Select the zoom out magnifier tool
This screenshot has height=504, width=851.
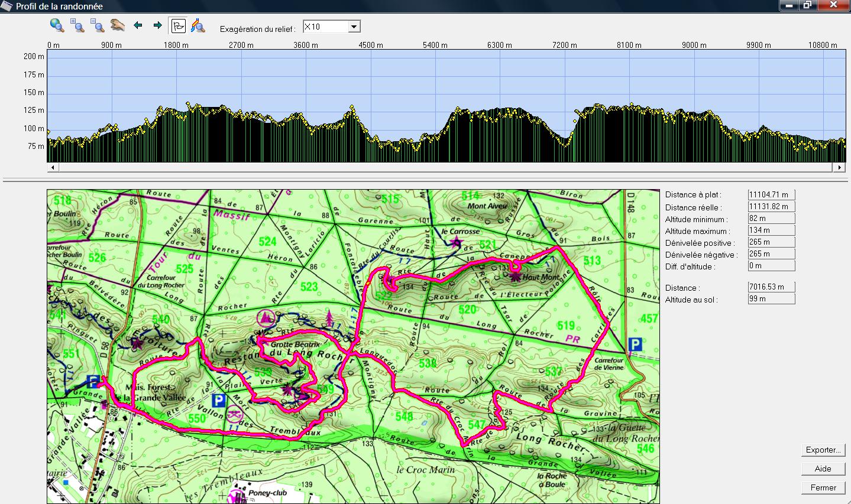coord(98,25)
